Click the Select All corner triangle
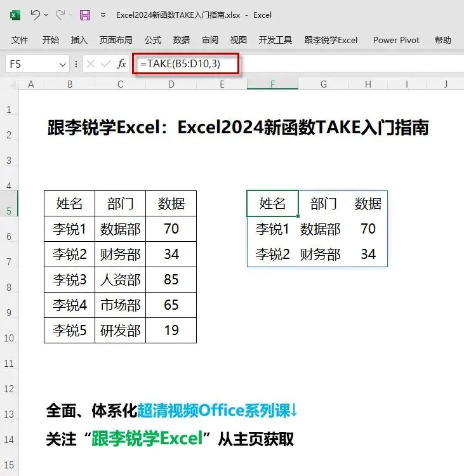The width and height of the screenshot is (464, 476). coord(11,84)
